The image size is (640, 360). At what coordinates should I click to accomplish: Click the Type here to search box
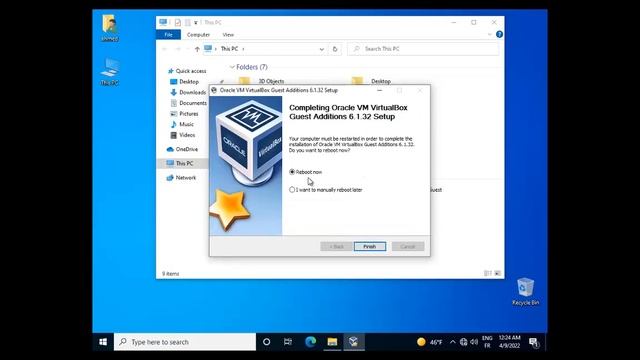185,342
